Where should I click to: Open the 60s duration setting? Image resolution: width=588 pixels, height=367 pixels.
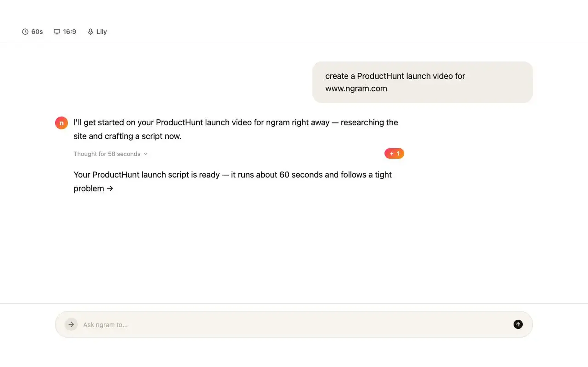(32, 32)
